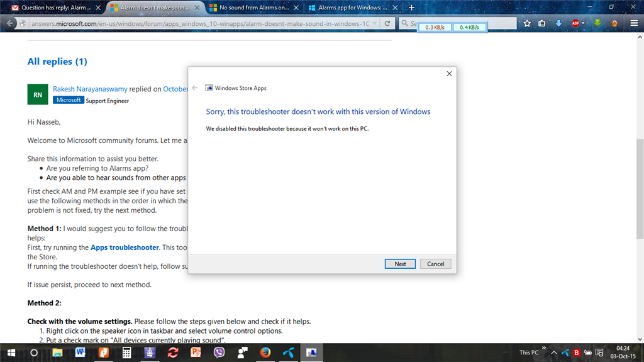
Task: Click Next in troubleshooter dialog
Action: [x=400, y=264]
